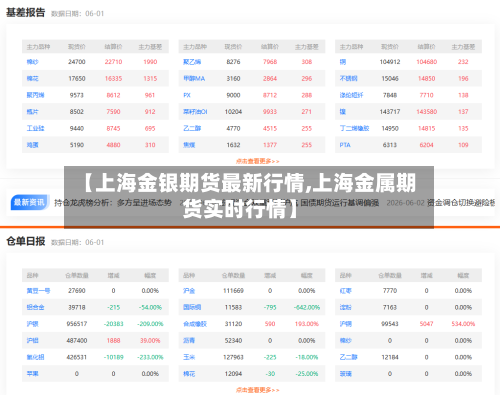Select the 工业硅 commodity link
This screenshot has width=500, height=395.
pyautogui.click(x=35, y=128)
